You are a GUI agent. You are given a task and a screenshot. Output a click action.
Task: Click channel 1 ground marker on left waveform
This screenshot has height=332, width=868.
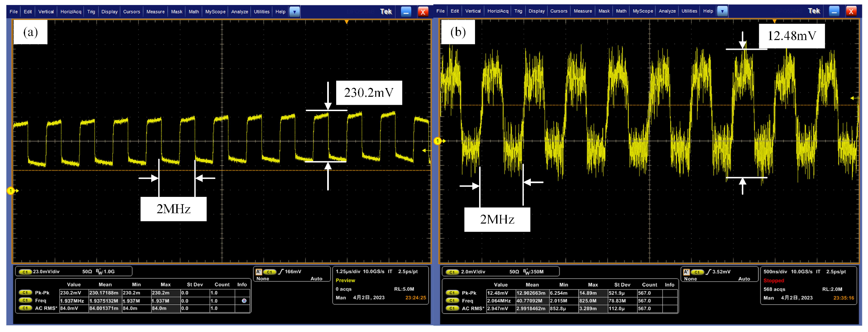[x=11, y=191]
